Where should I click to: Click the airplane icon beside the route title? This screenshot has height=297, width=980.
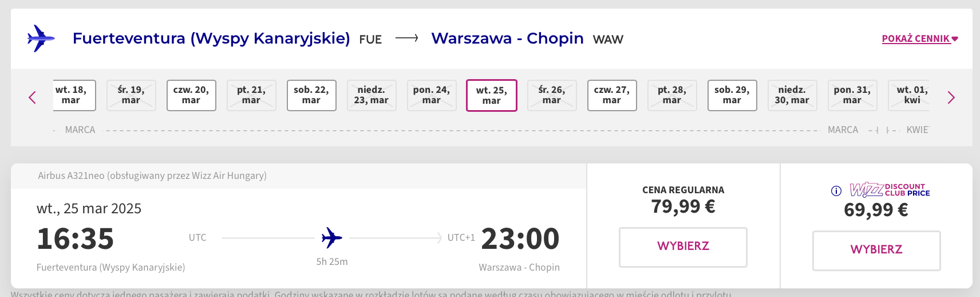tap(41, 38)
